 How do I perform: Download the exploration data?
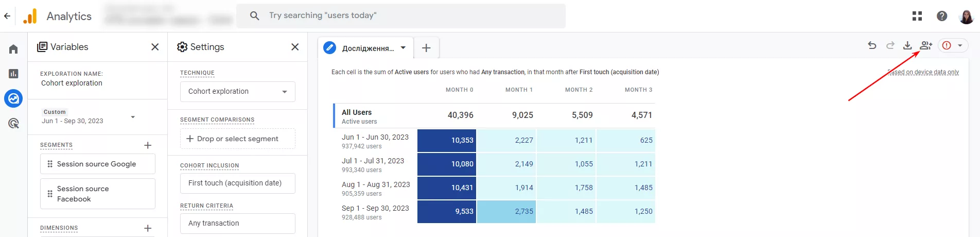tap(907, 45)
